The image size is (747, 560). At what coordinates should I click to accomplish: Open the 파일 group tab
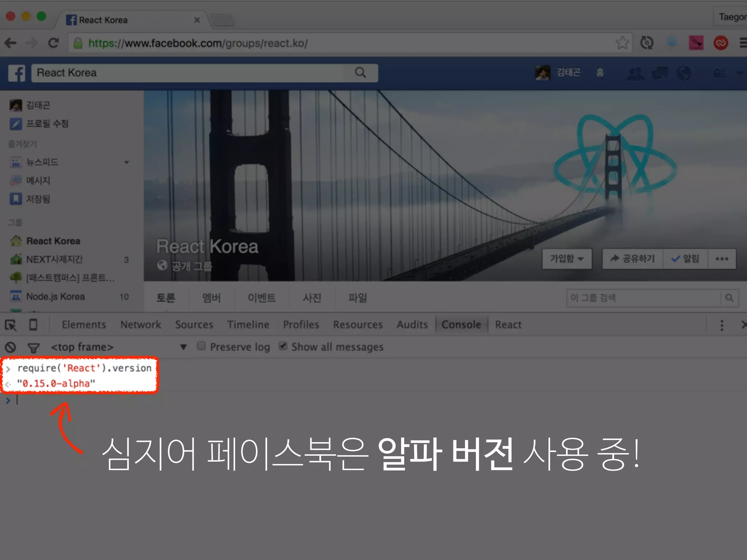pyautogui.click(x=357, y=298)
